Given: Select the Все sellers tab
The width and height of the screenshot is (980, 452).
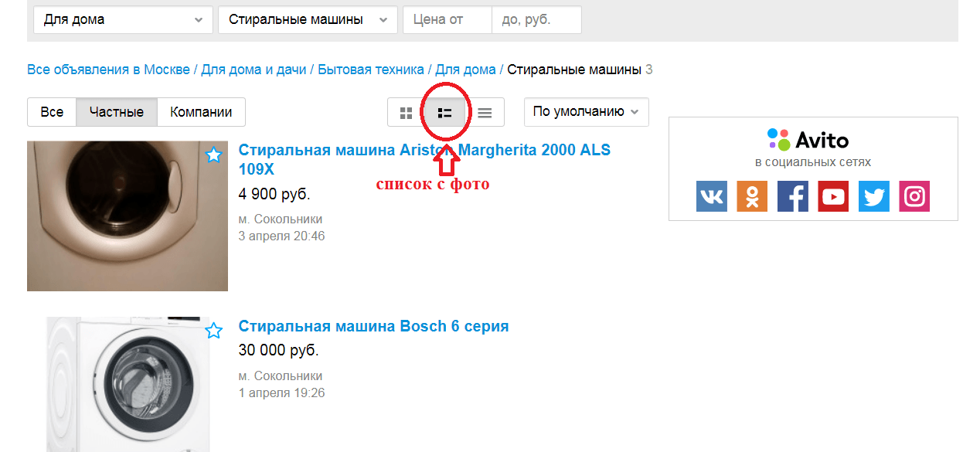Looking at the screenshot, I should [52, 112].
